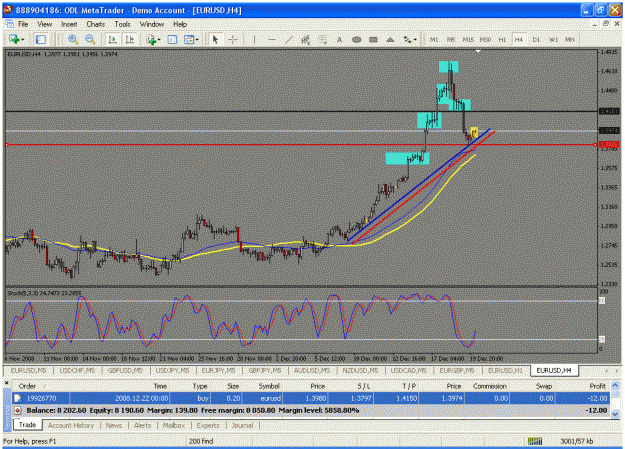Image resolution: width=625 pixels, height=449 pixels.
Task: Switch to the EURUSD,H1 chart tab
Action: [x=505, y=370]
